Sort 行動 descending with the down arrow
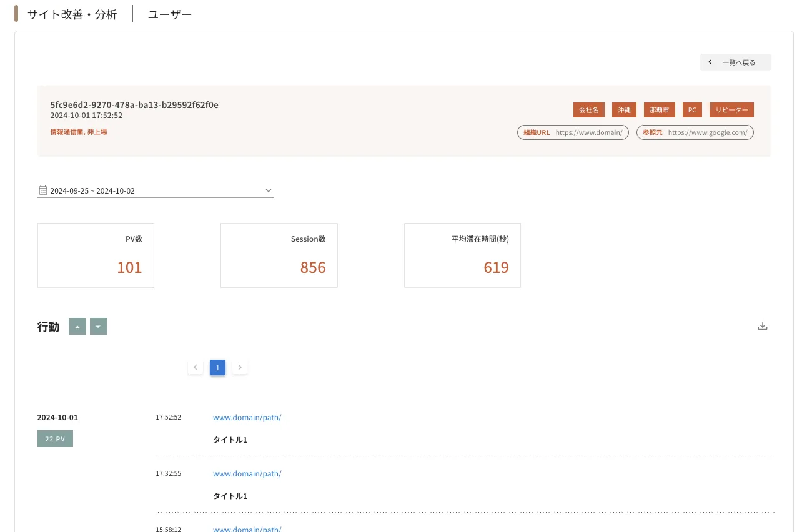The width and height of the screenshot is (802, 532). point(98,327)
